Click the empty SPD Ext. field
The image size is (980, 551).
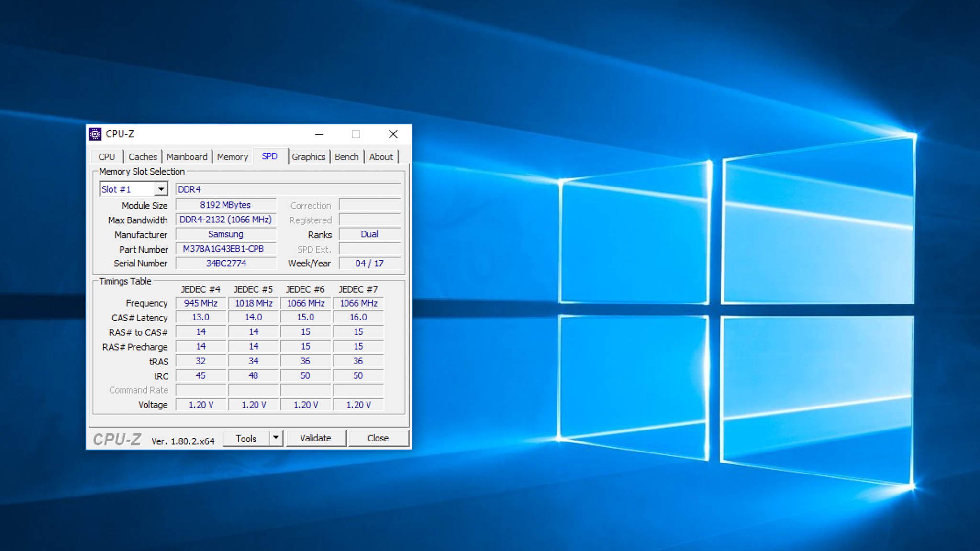(369, 249)
